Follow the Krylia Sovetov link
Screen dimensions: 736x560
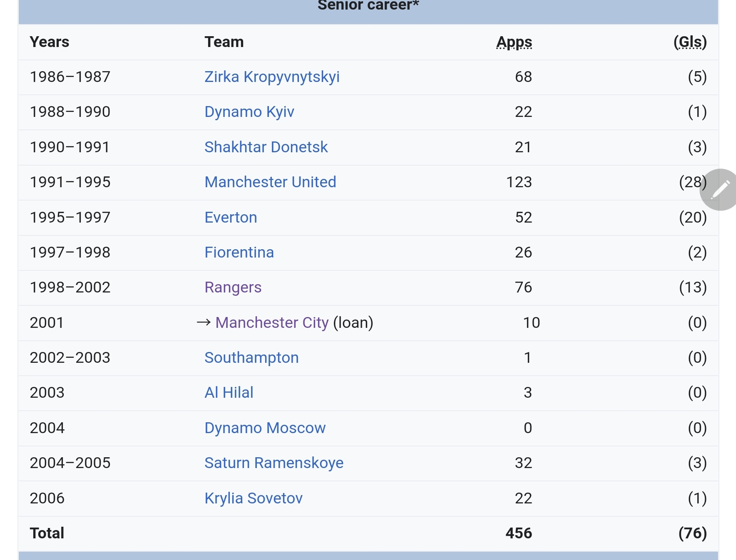point(253,498)
